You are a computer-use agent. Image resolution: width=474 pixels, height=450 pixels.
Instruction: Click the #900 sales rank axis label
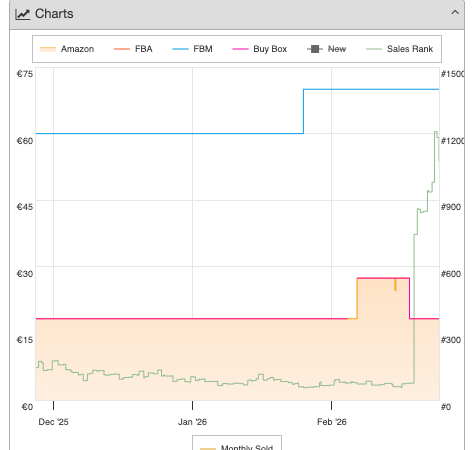(451, 207)
